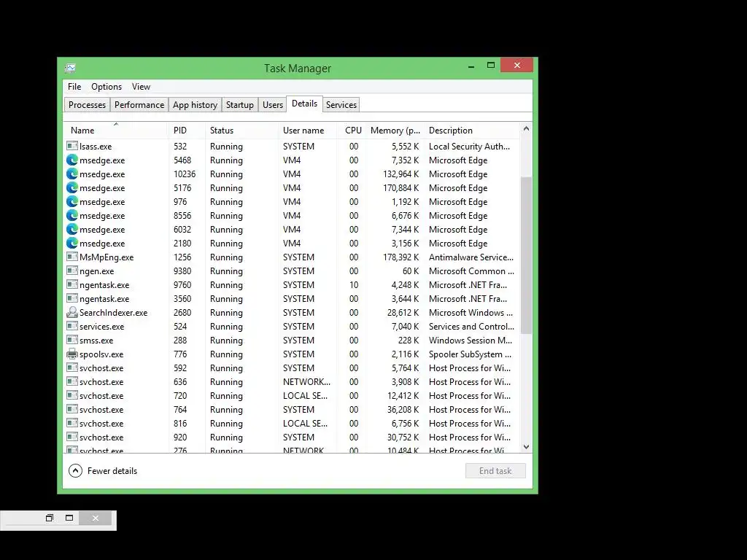Click the services.exe process icon

pos(72,326)
